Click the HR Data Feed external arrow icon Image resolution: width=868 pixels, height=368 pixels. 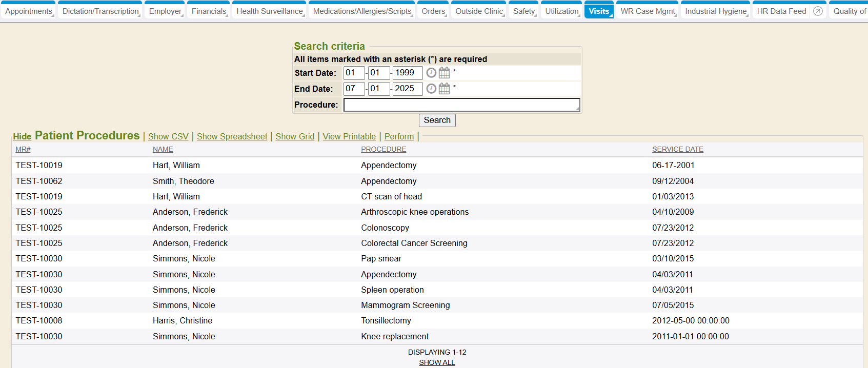coord(818,11)
